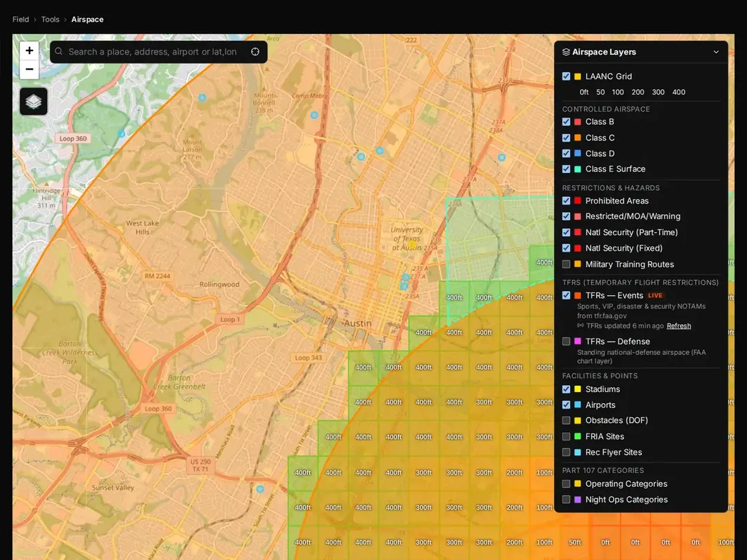The height and width of the screenshot is (560, 747).
Task: Uncheck the Class D layer
Action: 566,153
